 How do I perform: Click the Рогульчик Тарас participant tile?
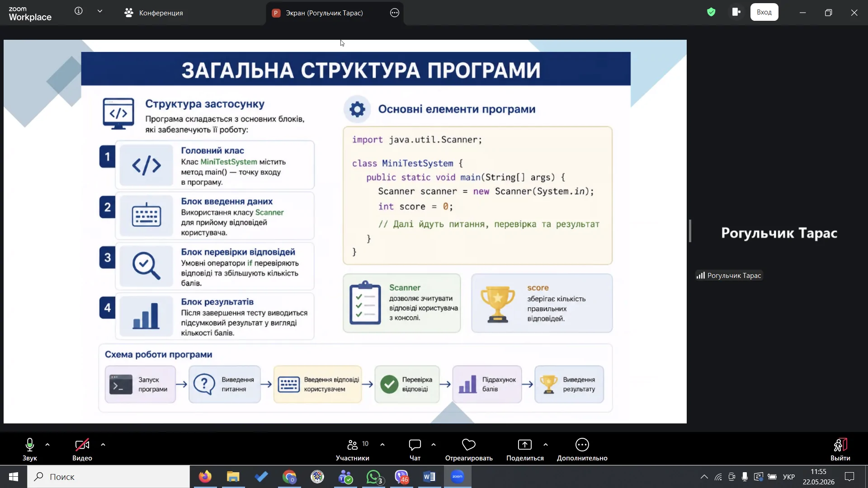(x=779, y=233)
